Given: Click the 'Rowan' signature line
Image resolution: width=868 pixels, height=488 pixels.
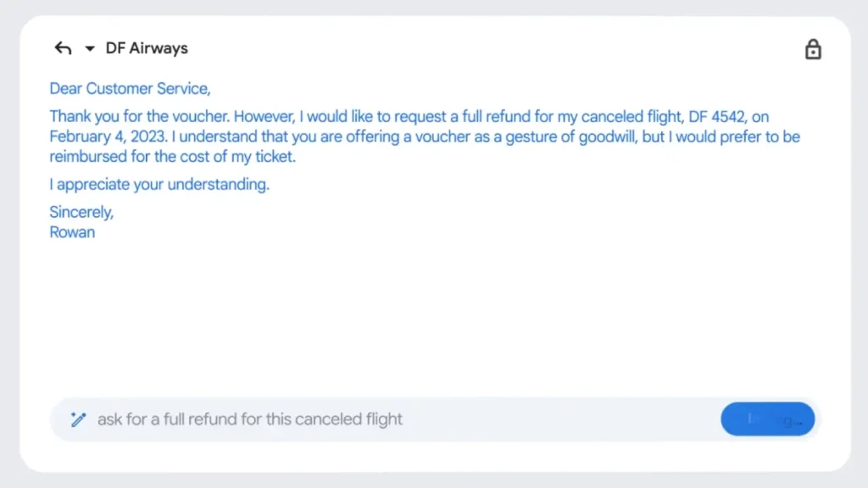Looking at the screenshot, I should coord(72,232).
